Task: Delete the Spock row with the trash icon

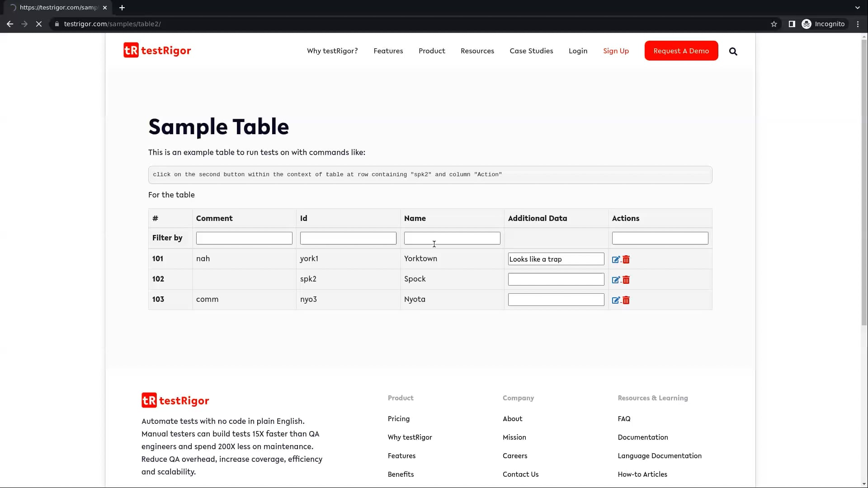Action: tap(626, 280)
